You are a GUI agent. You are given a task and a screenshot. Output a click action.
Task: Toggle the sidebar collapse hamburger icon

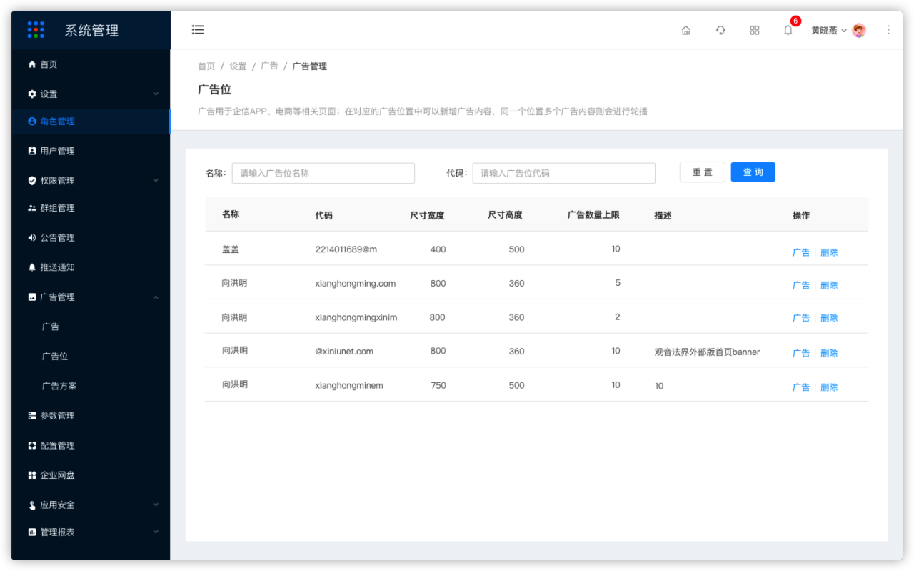tap(198, 30)
